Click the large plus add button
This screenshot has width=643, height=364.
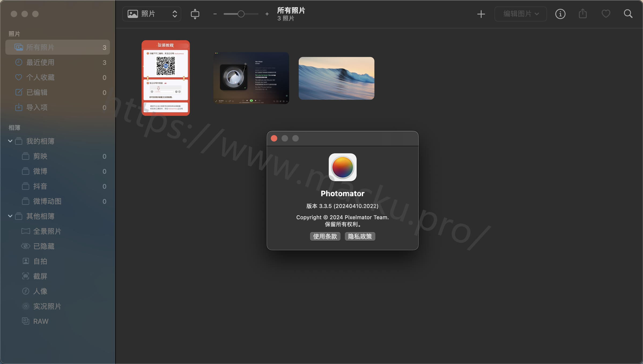(x=481, y=14)
